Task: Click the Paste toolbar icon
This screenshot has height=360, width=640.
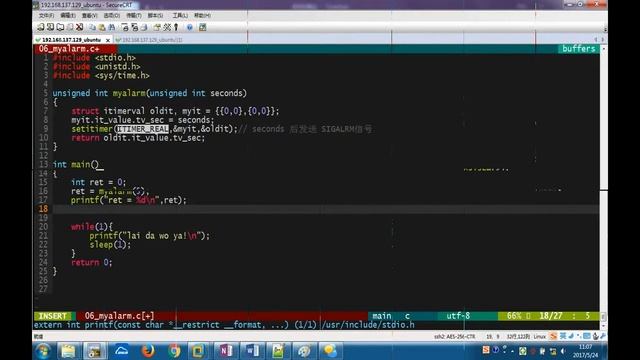Action: click(102, 27)
